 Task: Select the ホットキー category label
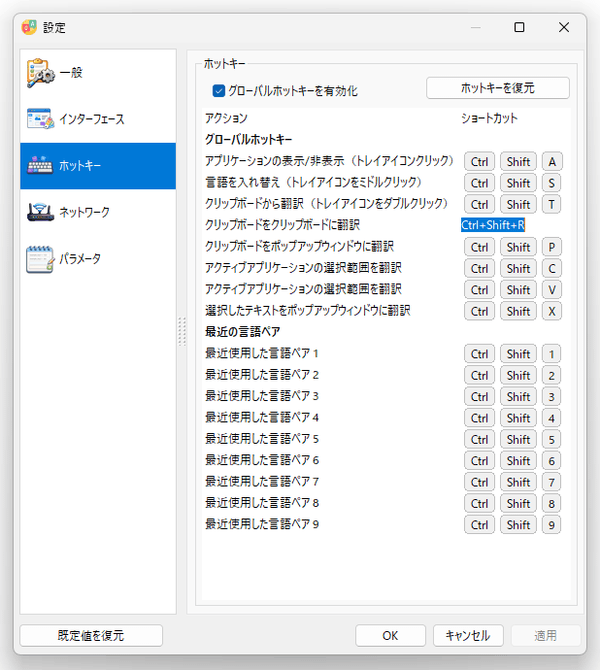[80, 165]
